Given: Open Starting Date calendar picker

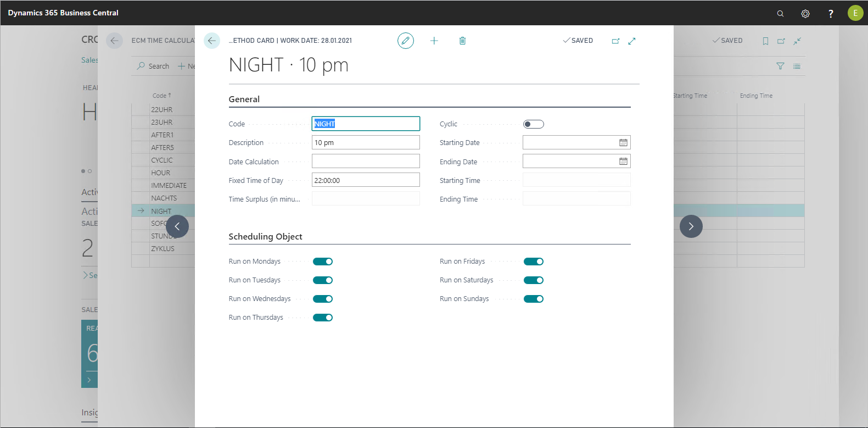Looking at the screenshot, I should [x=623, y=143].
